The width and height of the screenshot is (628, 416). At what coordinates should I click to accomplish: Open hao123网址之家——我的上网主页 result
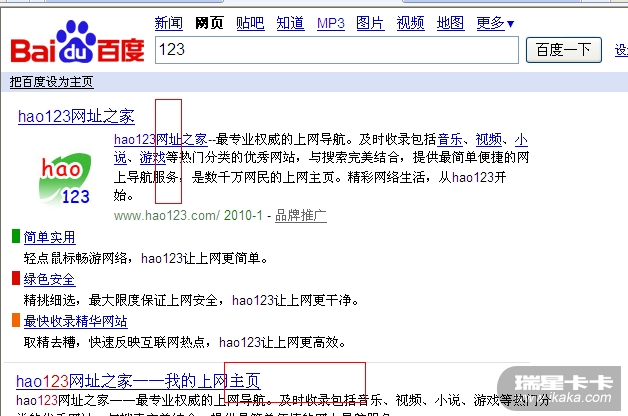click(138, 381)
